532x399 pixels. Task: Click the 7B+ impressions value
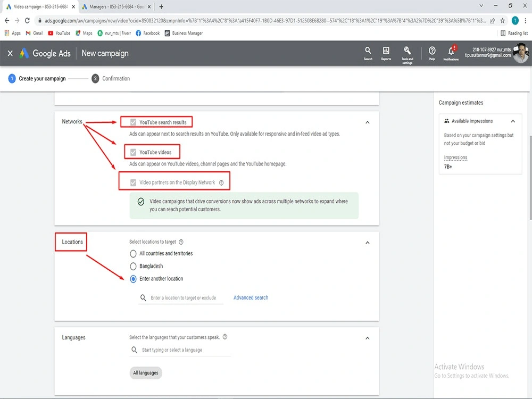tap(448, 167)
